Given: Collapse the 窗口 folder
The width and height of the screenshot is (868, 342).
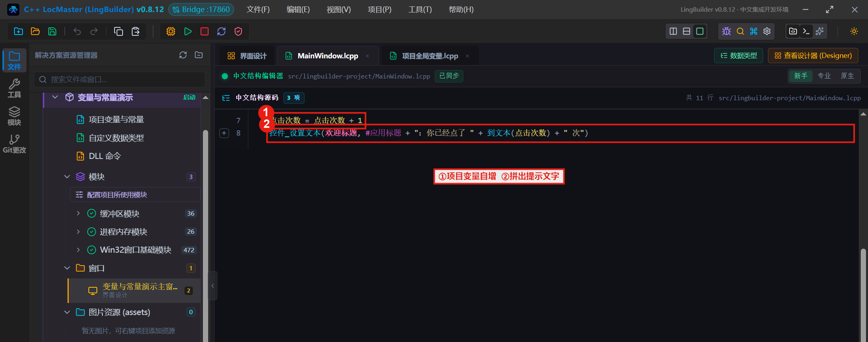Looking at the screenshot, I should (x=67, y=268).
